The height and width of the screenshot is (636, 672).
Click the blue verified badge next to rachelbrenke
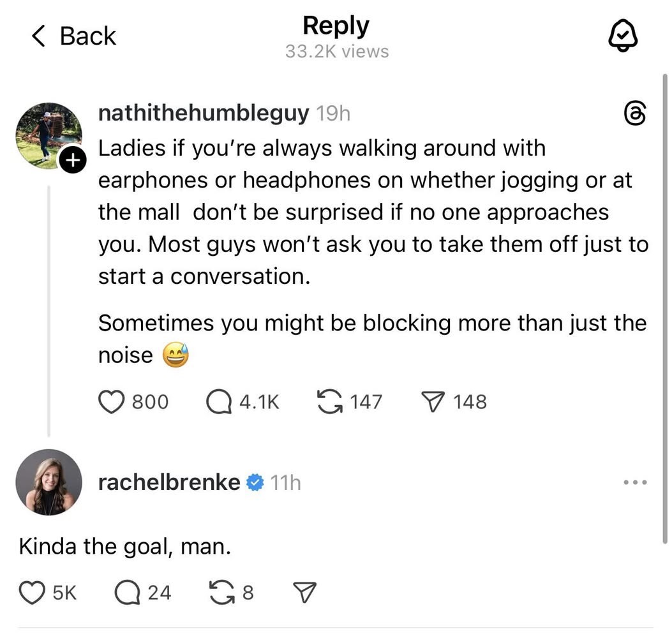coord(255,484)
